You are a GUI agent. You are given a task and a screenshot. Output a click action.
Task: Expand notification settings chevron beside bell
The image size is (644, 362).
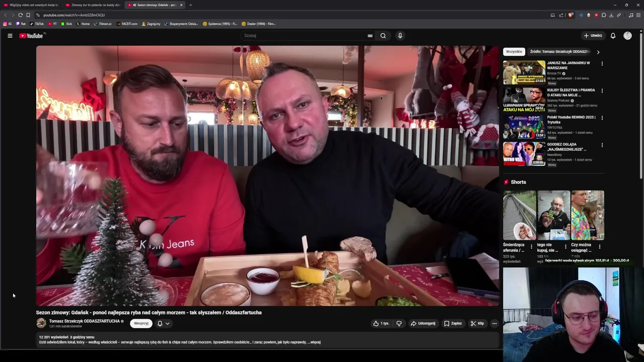pos(168,323)
